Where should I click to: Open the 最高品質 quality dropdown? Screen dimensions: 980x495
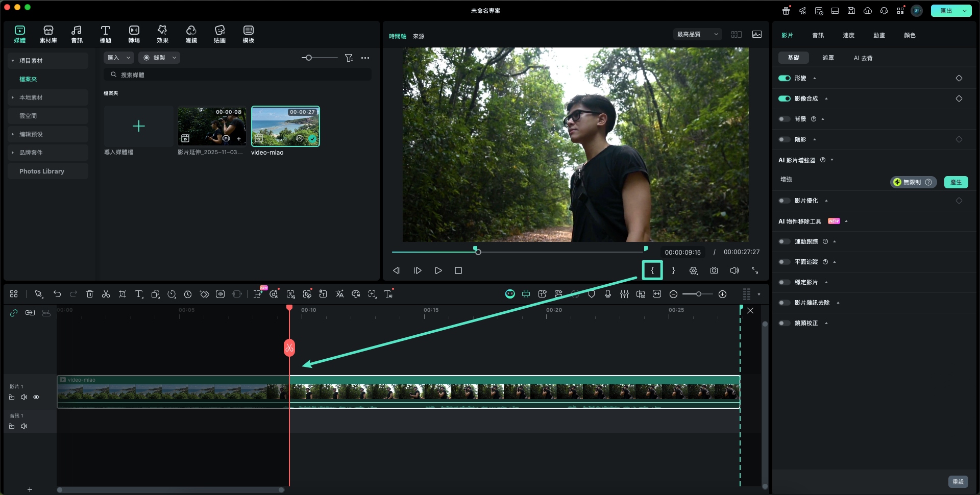[697, 34]
